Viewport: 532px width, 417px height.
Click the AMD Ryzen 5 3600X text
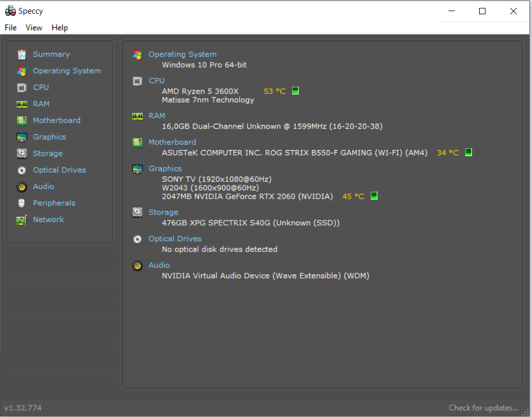200,91
